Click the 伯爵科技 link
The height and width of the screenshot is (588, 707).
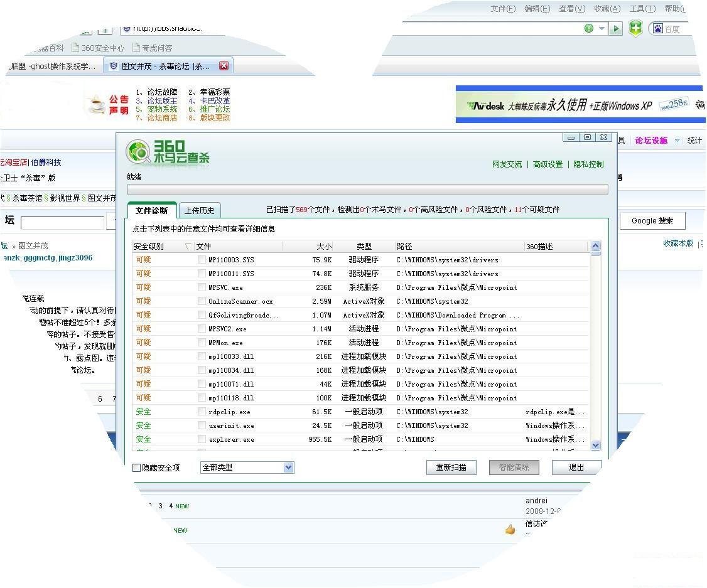[x=46, y=162]
